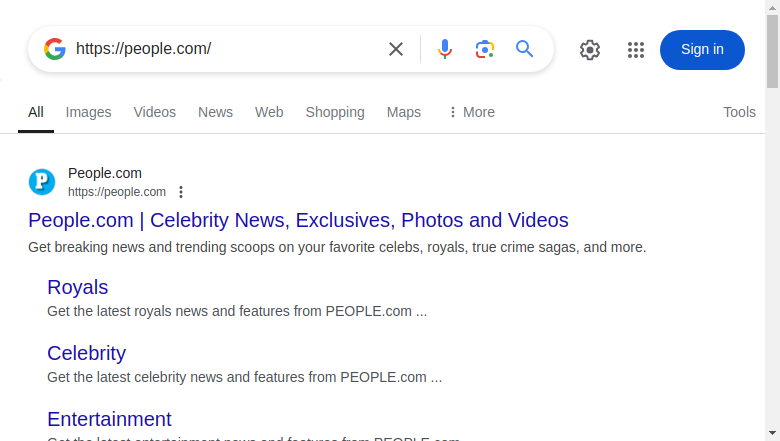Viewport: 780px width, 441px height.
Task: Click the Royals description snippet text
Action: tap(237, 311)
